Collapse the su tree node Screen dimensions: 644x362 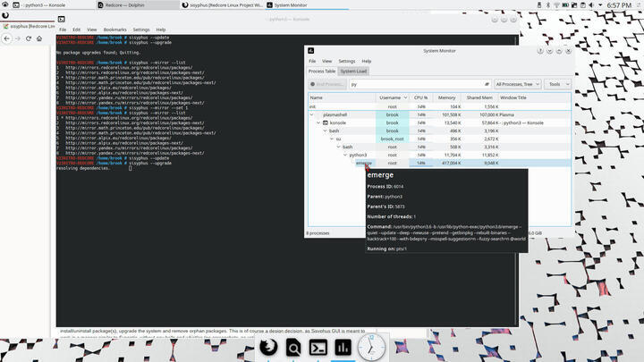[332, 139]
